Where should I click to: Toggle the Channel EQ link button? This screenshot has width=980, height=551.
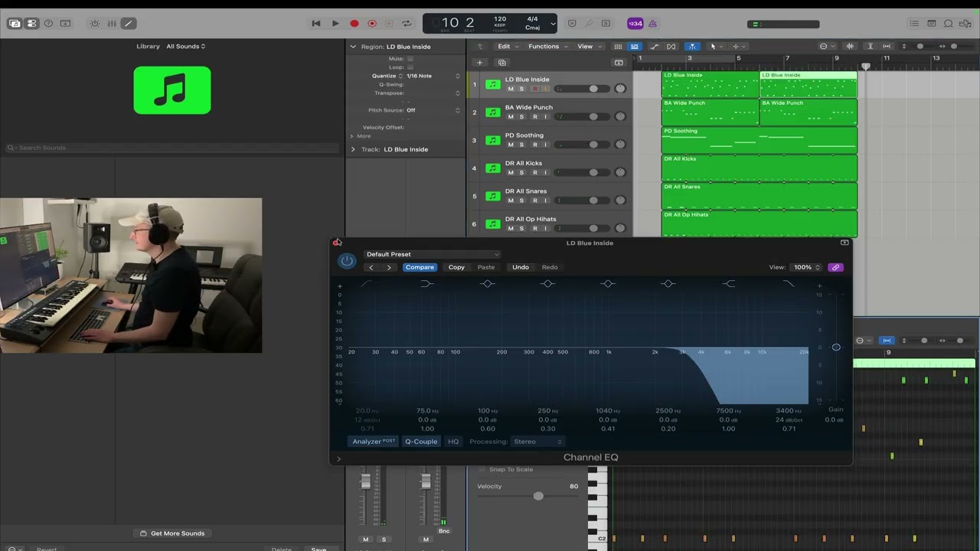(x=835, y=267)
